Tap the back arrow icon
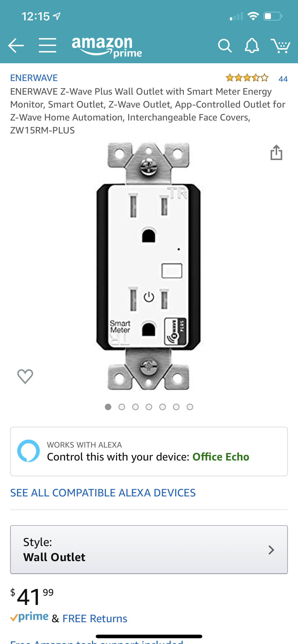Image resolution: width=298 pixels, height=644 pixels. point(16,46)
